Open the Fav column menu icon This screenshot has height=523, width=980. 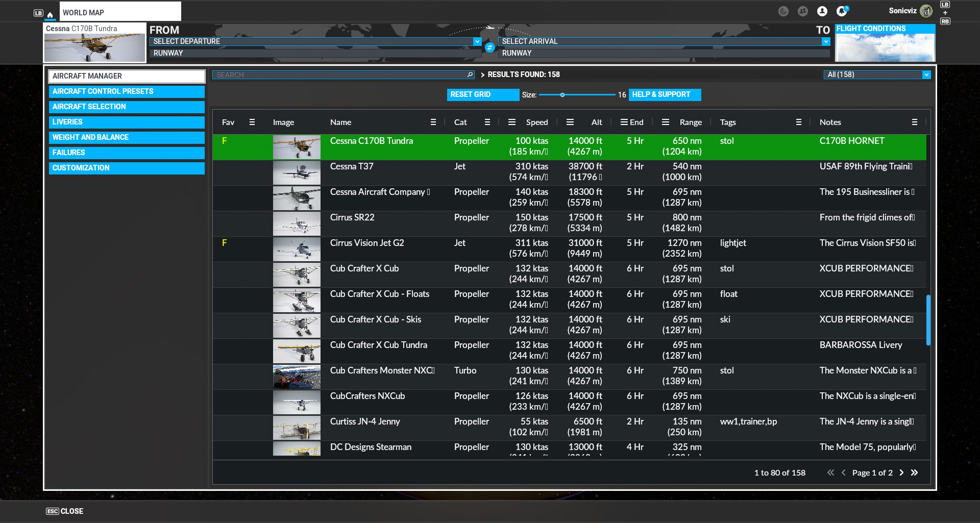click(x=252, y=122)
